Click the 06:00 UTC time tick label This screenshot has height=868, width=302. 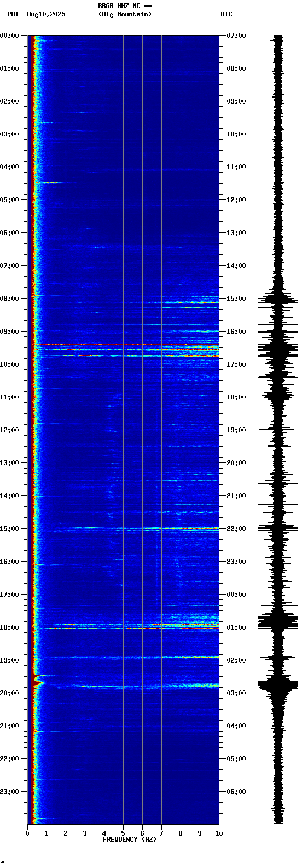pos(236,792)
